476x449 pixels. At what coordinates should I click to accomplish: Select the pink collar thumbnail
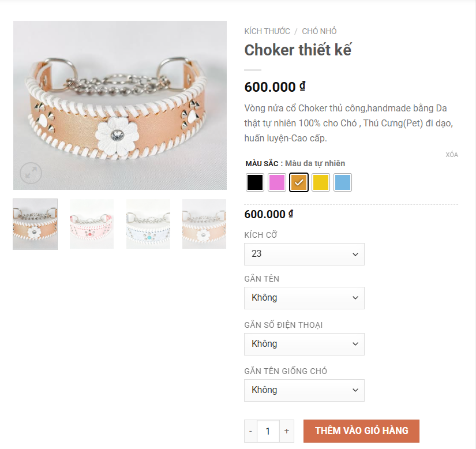pos(92,224)
